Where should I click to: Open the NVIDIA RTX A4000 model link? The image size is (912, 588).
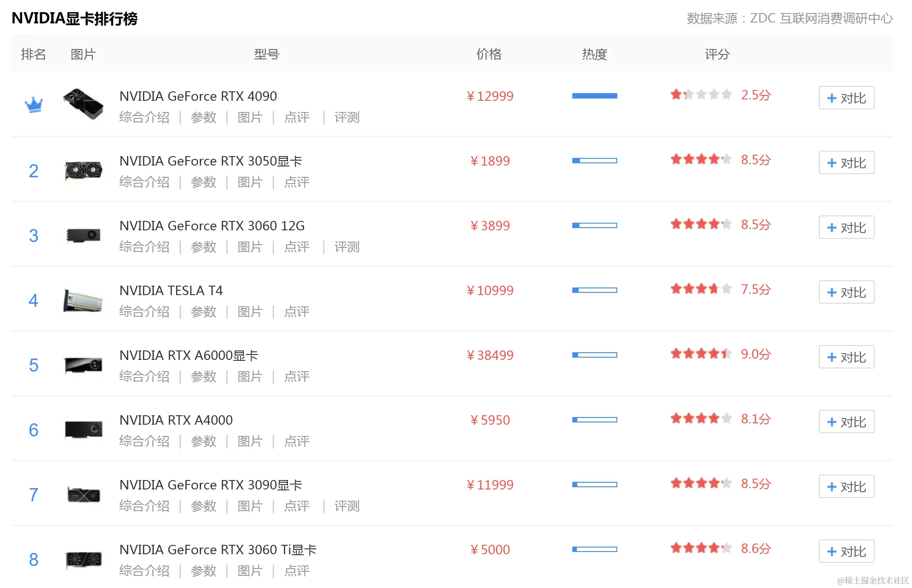[176, 420]
